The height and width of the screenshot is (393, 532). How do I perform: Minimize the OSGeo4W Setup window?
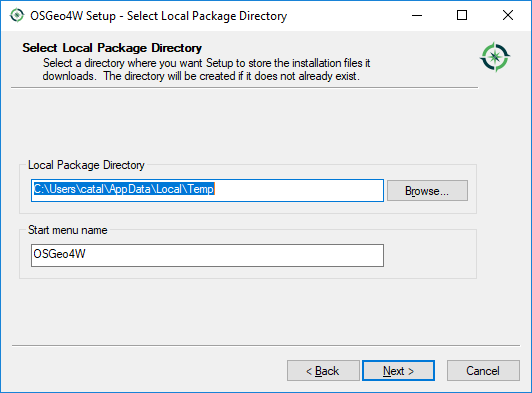417,15
